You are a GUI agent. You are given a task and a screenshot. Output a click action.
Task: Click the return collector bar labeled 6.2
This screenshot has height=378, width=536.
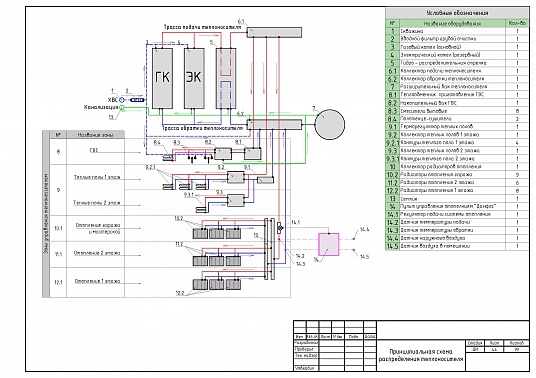[274, 125]
